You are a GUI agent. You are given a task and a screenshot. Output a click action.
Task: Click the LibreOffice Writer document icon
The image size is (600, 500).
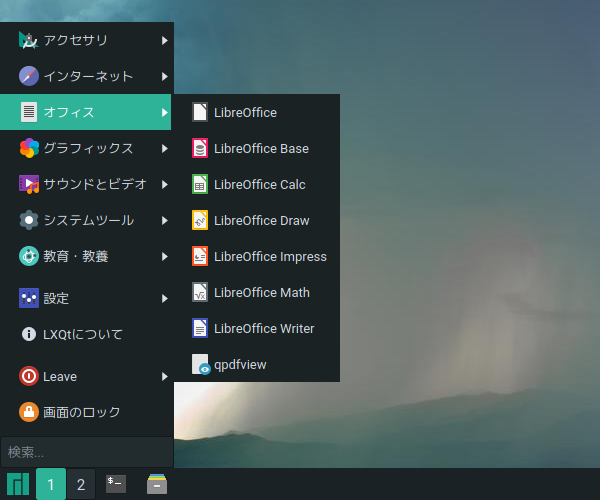(200, 328)
